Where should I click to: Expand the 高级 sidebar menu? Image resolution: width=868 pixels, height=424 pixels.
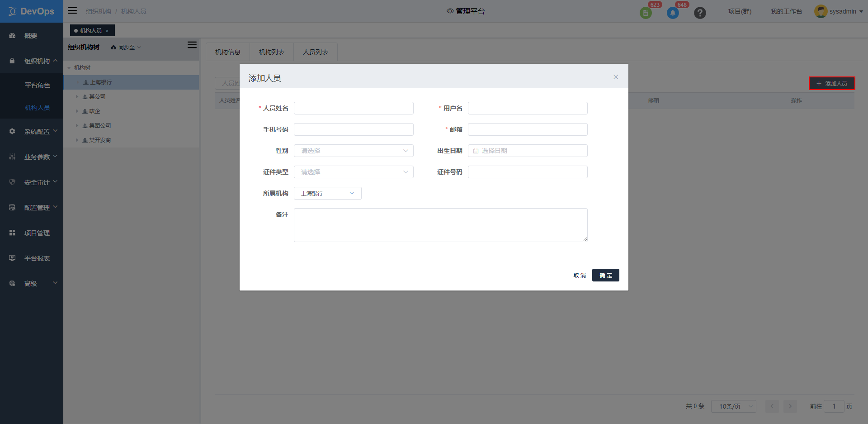(x=55, y=283)
